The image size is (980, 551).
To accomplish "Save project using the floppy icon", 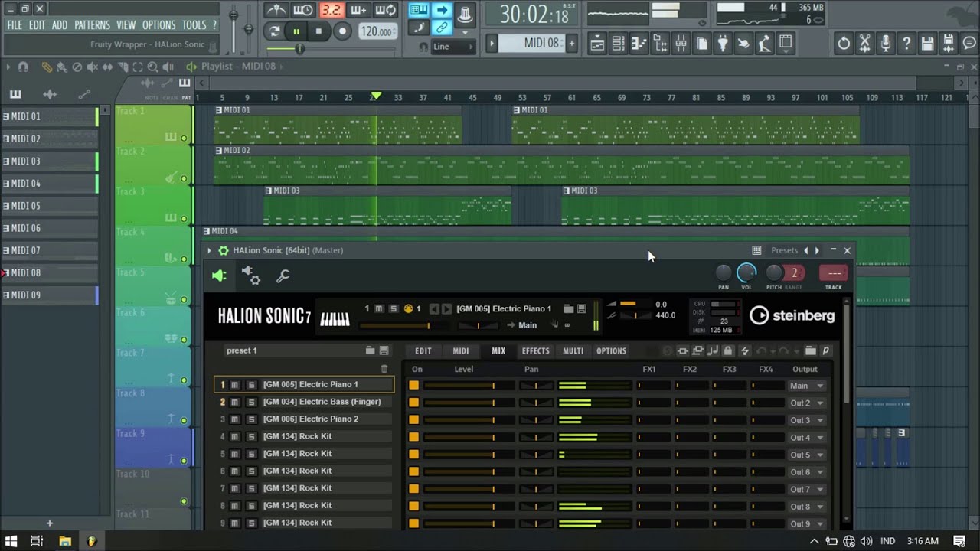I will point(927,44).
